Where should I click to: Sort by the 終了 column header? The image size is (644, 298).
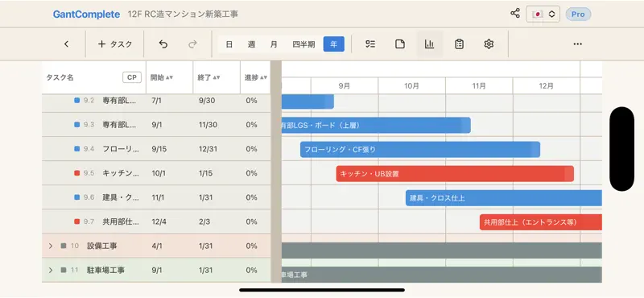pos(208,77)
